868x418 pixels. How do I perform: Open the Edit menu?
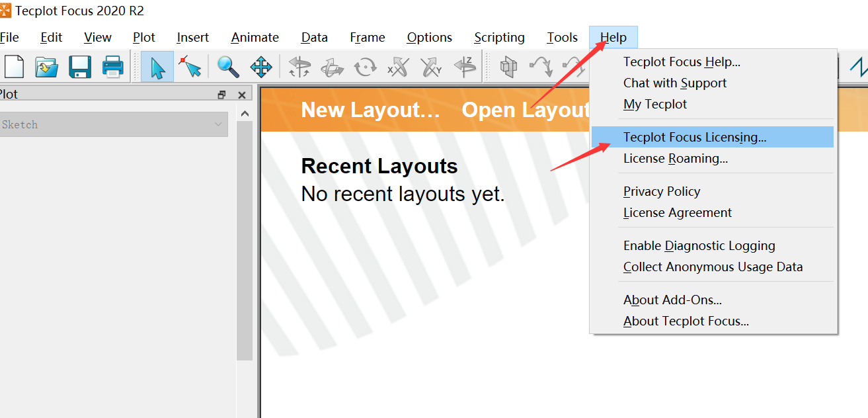pos(52,38)
